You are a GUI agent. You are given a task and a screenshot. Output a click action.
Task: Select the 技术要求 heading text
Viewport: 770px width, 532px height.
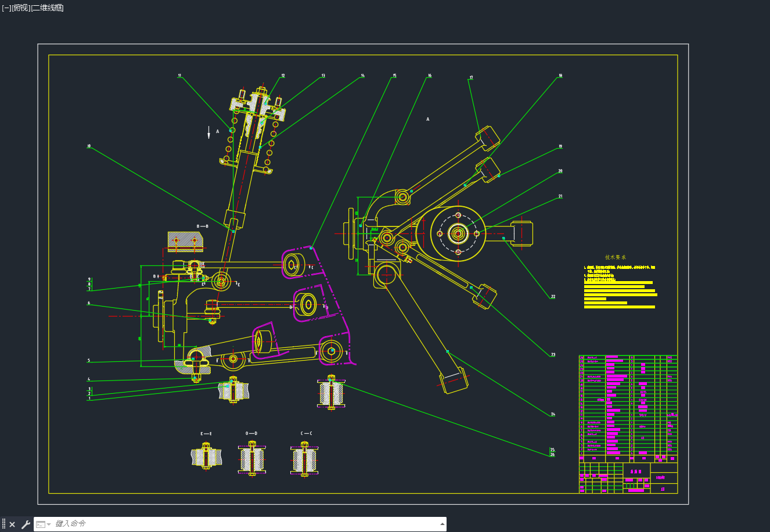616,257
